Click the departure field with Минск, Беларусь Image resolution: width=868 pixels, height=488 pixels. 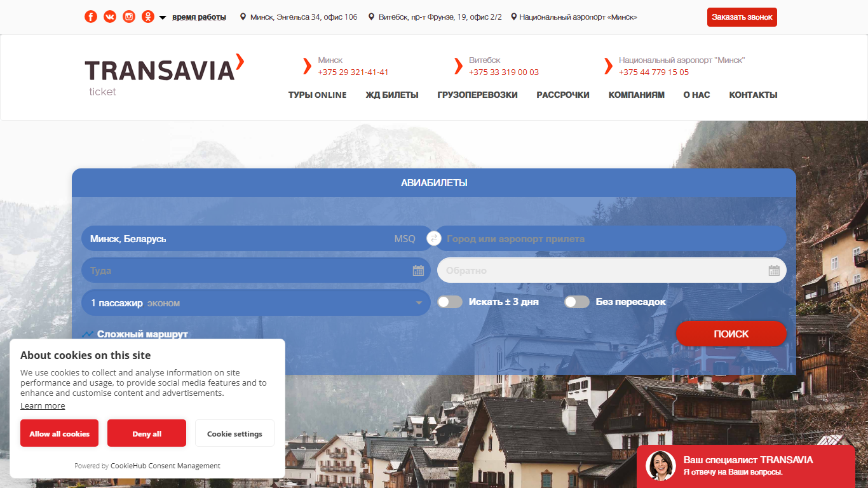256,239
